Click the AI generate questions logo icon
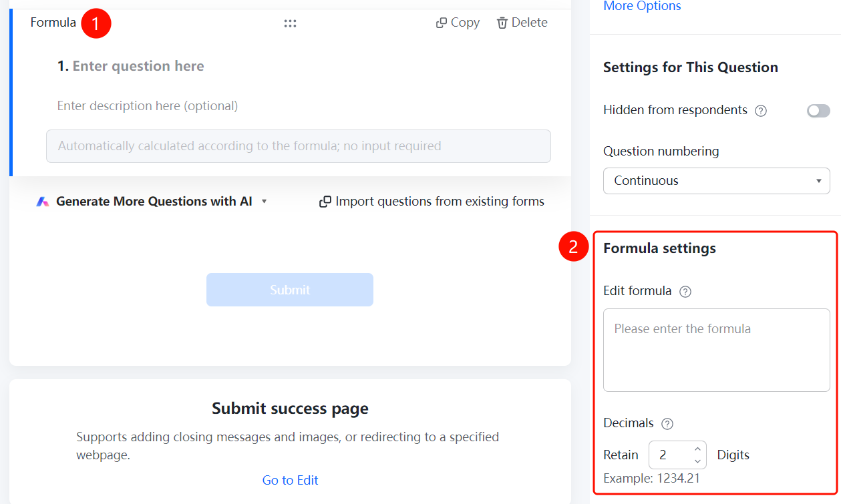Image resolution: width=841 pixels, height=504 pixels. click(43, 202)
